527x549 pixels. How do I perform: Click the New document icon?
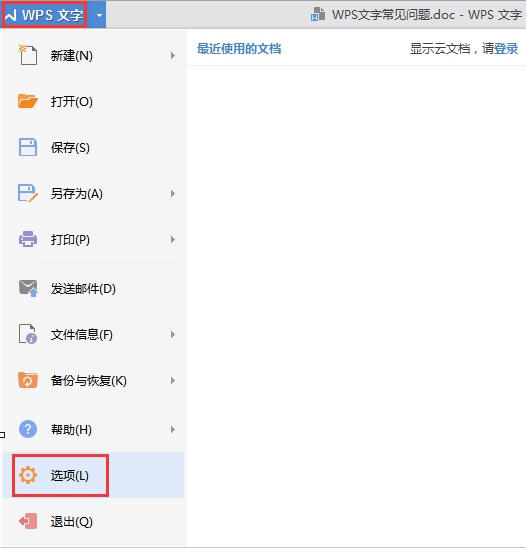pyautogui.click(x=28, y=55)
